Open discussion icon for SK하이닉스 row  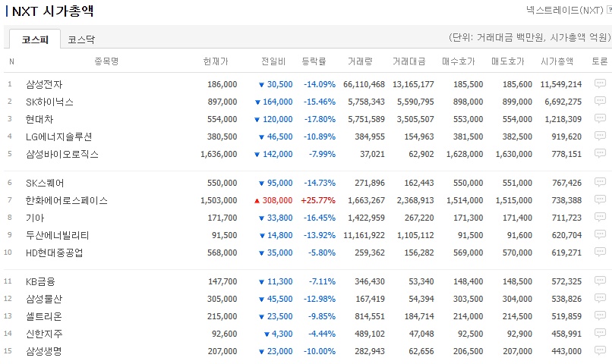(x=600, y=101)
